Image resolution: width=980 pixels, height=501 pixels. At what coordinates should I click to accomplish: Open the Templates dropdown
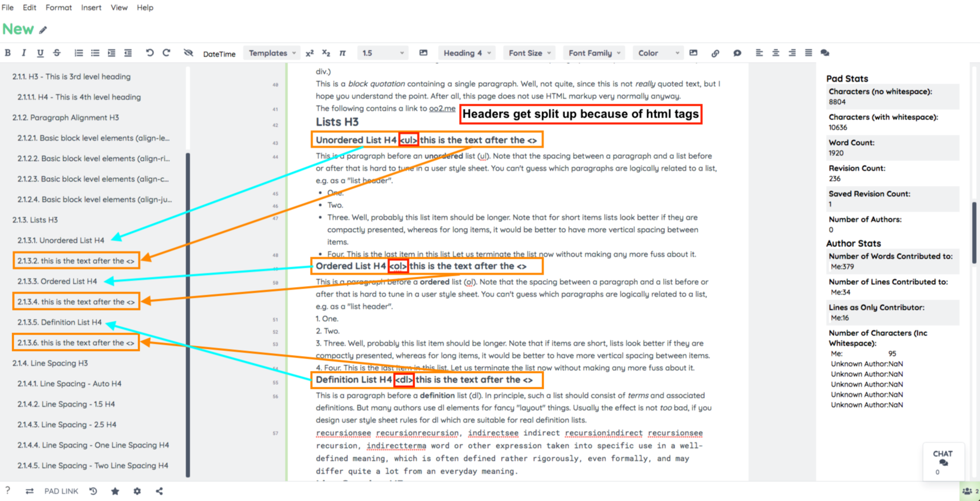click(271, 53)
